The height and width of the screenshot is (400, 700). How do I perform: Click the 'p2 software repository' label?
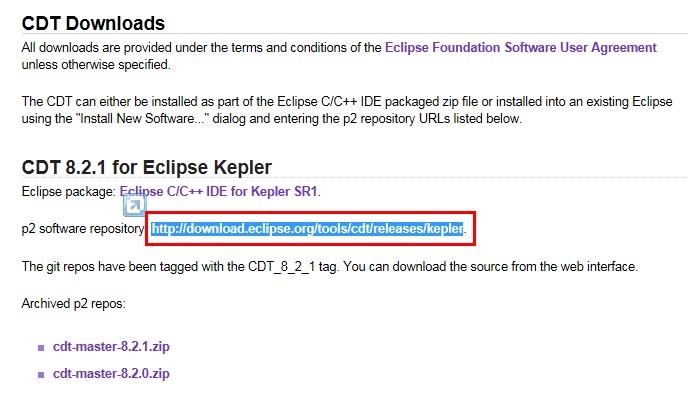[x=83, y=229]
